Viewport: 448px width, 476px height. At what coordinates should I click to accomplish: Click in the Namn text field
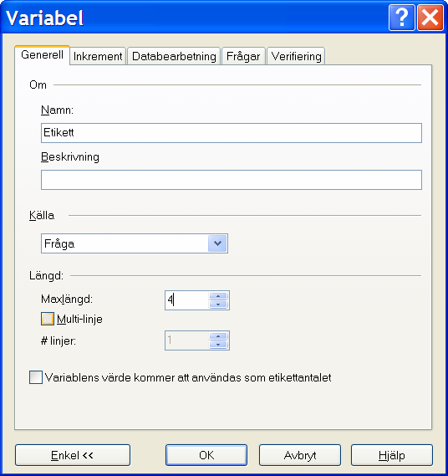tap(232, 133)
